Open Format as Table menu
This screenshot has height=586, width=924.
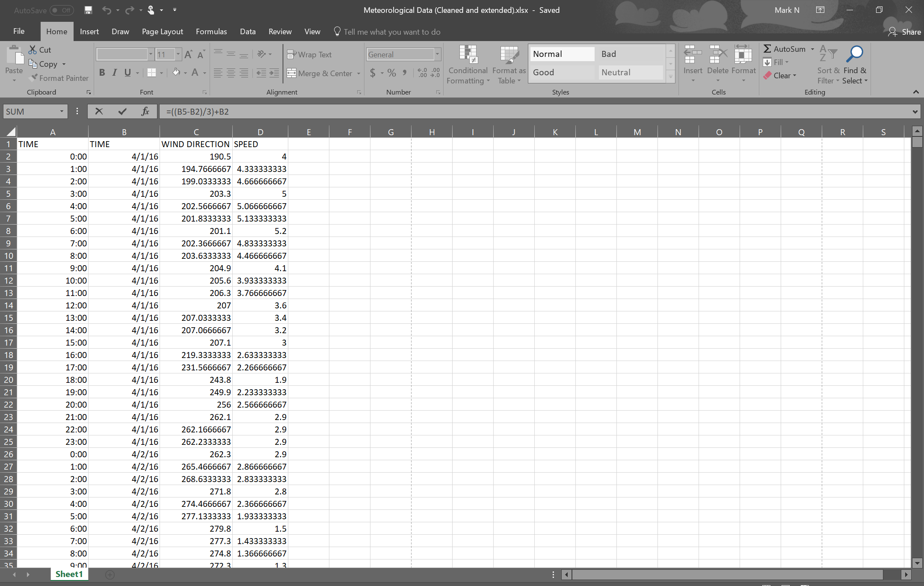pyautogui.click(x=509, y=65)
